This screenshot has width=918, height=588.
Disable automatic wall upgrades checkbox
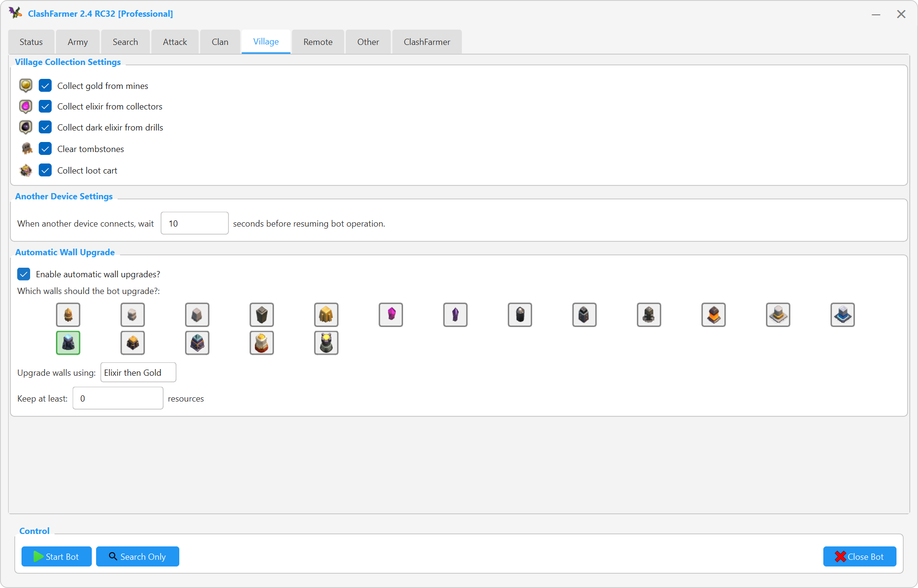coord(23,274)
